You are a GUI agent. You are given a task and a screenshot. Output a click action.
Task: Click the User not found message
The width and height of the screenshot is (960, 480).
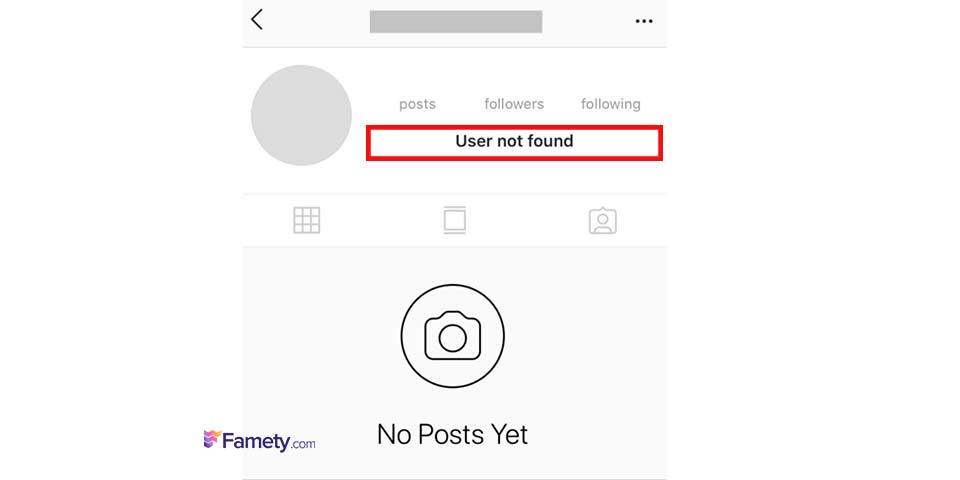coord(514,141)
